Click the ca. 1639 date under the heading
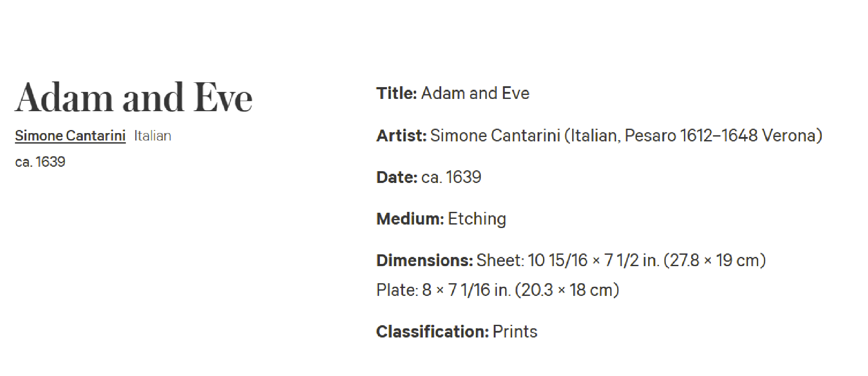Image resolution: width=868 pixels, height=376 pixels. tap(40, 162)
